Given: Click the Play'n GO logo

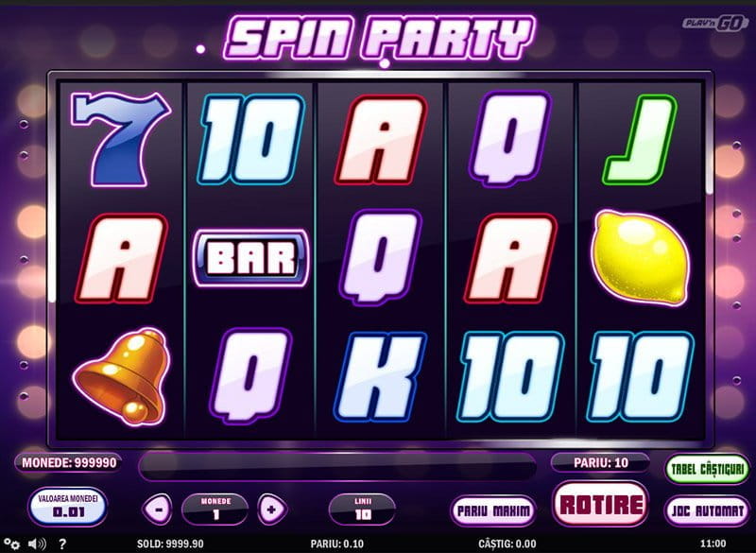Looking at the screenshot, I should 714,23.
